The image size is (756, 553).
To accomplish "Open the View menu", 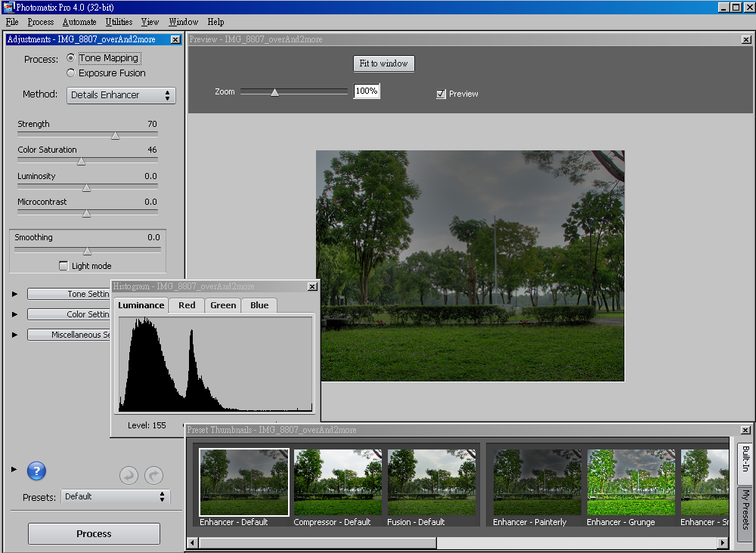I will click(x=150, y=22).
